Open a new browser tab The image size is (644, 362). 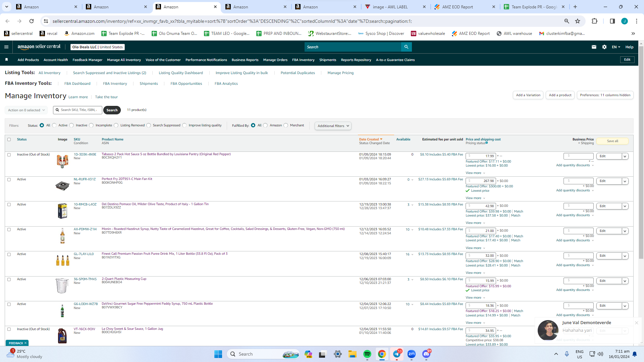[x=575, y=7]
